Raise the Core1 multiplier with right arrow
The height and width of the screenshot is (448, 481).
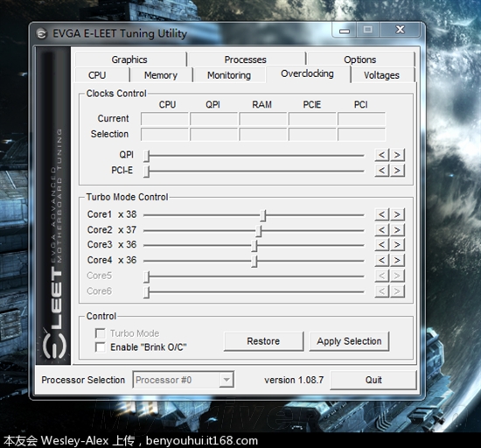397,214
